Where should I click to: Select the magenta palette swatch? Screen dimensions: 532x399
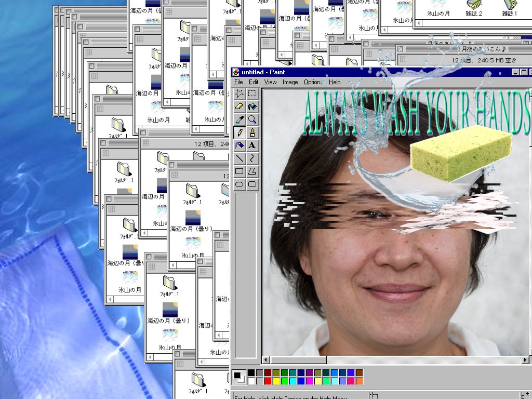(x=310, y=381)
